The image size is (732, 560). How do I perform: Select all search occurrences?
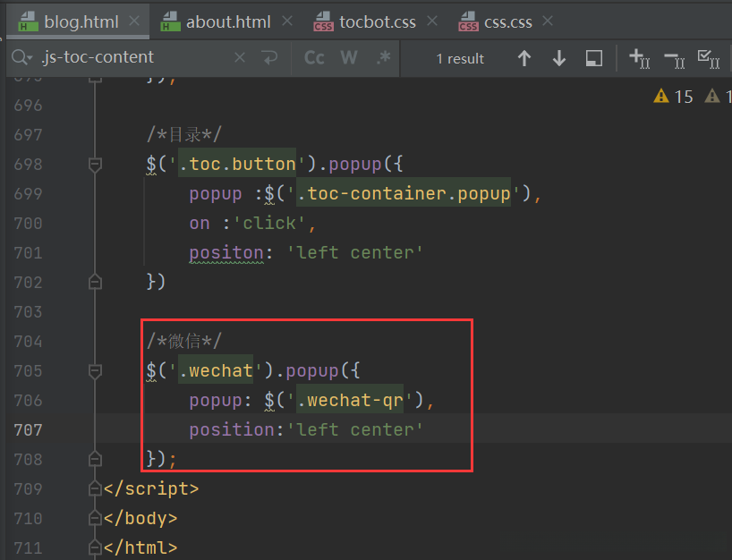point(709,58)
